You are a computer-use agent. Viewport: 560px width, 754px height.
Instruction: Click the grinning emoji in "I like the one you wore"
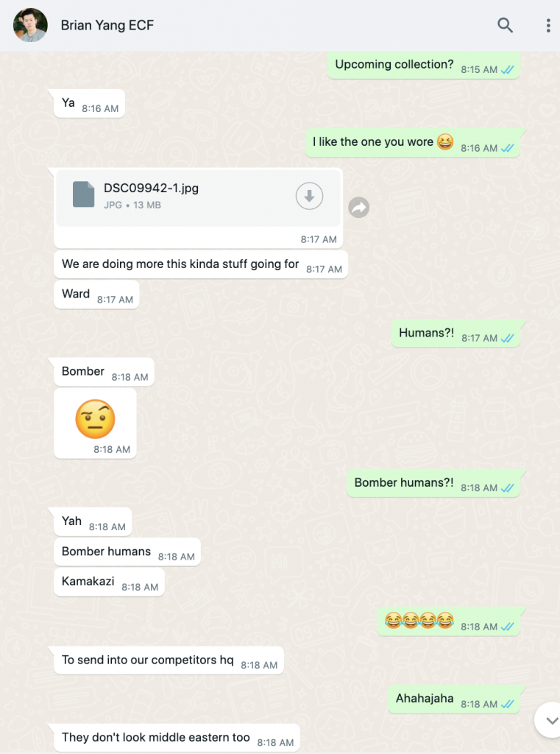click(445, 141)
